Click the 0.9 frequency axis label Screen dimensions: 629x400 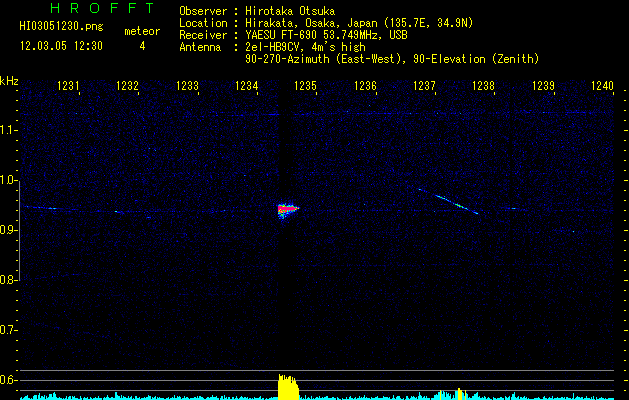tap(8, 230)
